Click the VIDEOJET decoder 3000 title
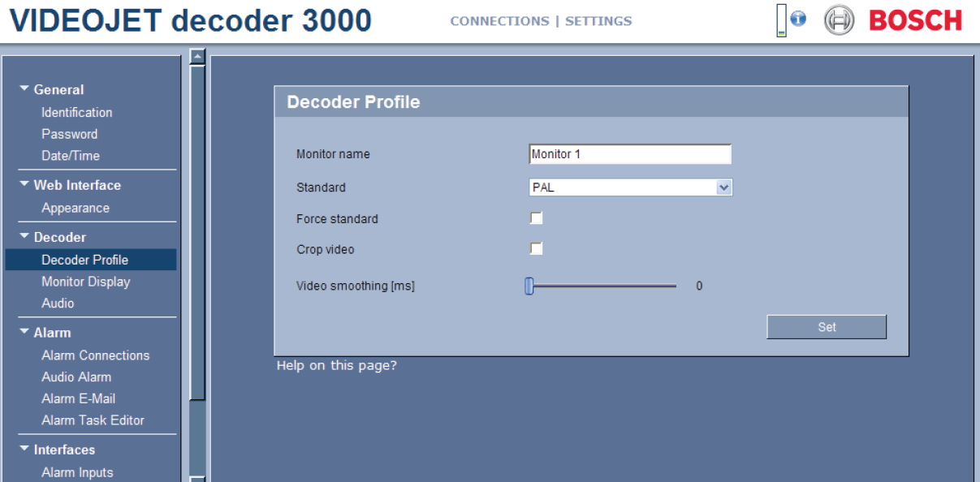Image resolution: width=980 pixels, height=482 pixels. coord(192,20)
